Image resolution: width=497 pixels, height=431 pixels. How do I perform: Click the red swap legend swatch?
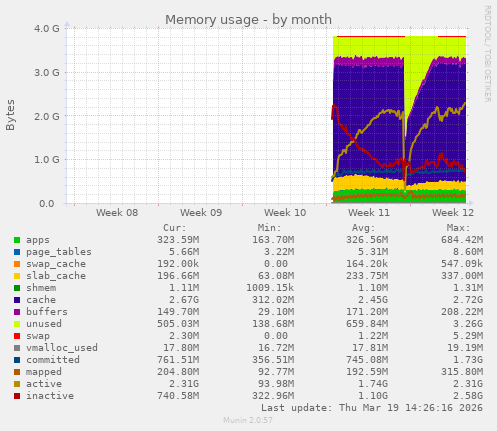click(x=17, y=336)
